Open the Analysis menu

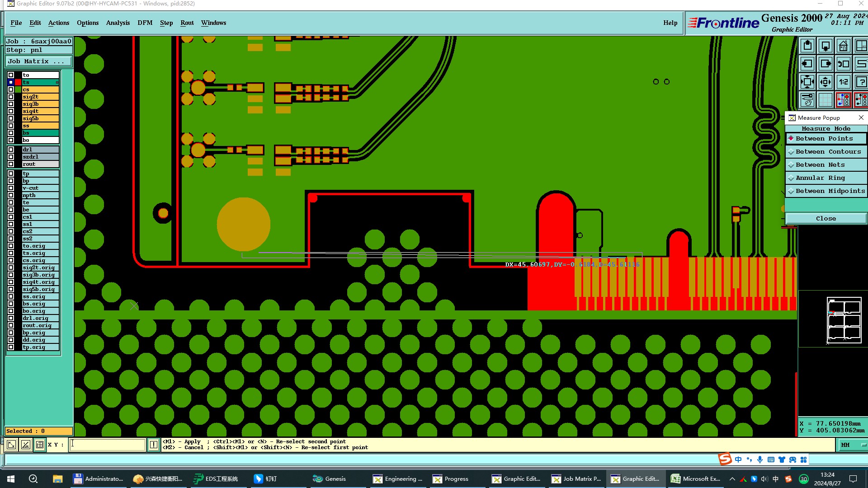pyautogui.click(x=118, y=23)
